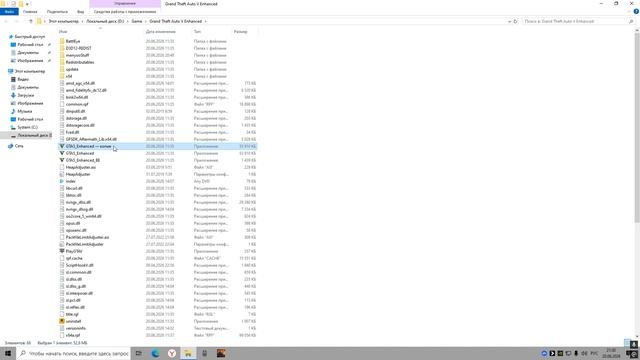This screenshot has width=640, height=360.
Task: Go to Локальный диск (D:) in breadcrumb
Action: point(105,21)
